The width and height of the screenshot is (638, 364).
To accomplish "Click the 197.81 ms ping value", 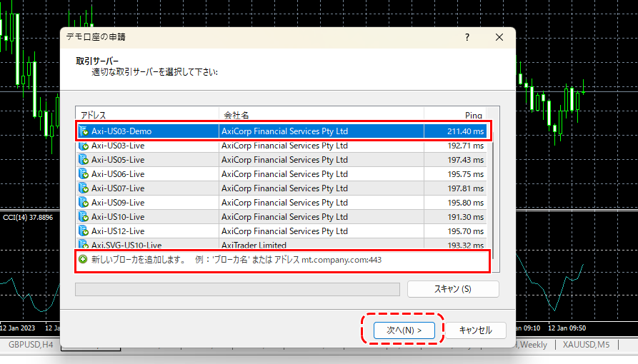I will click(x=466, y=188).
